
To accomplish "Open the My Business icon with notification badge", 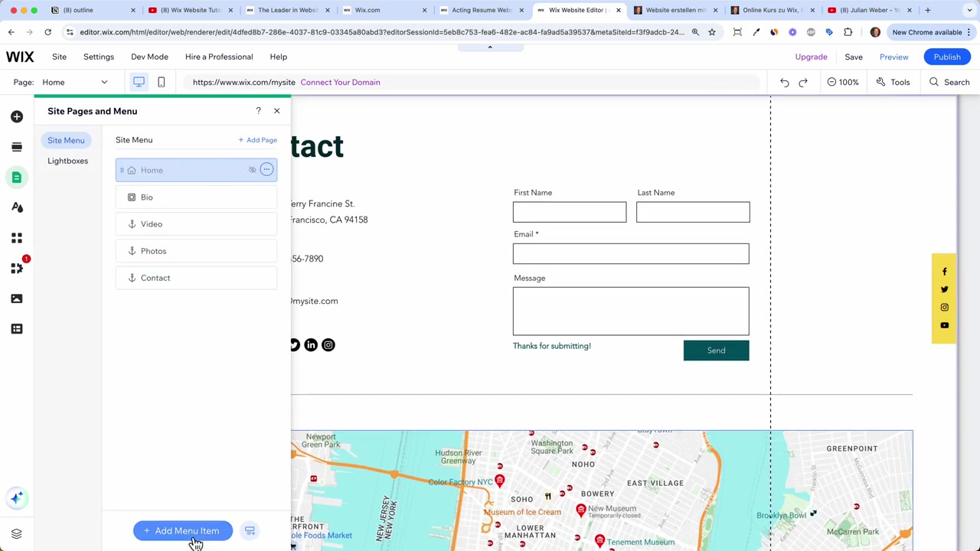I will (17, 268).
